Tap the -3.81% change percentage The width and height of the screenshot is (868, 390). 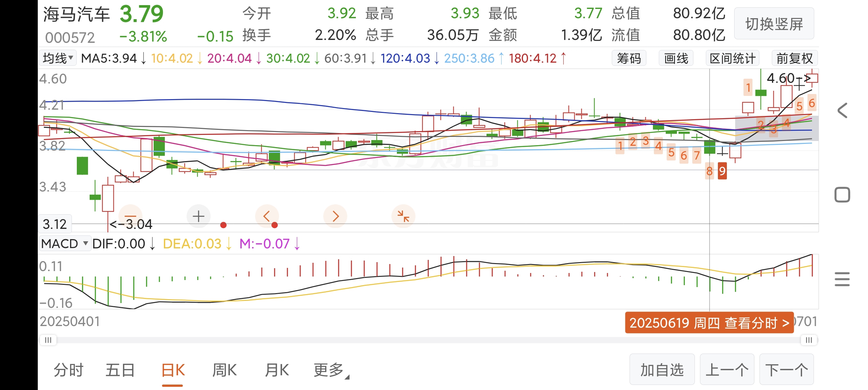pos(143,36)
